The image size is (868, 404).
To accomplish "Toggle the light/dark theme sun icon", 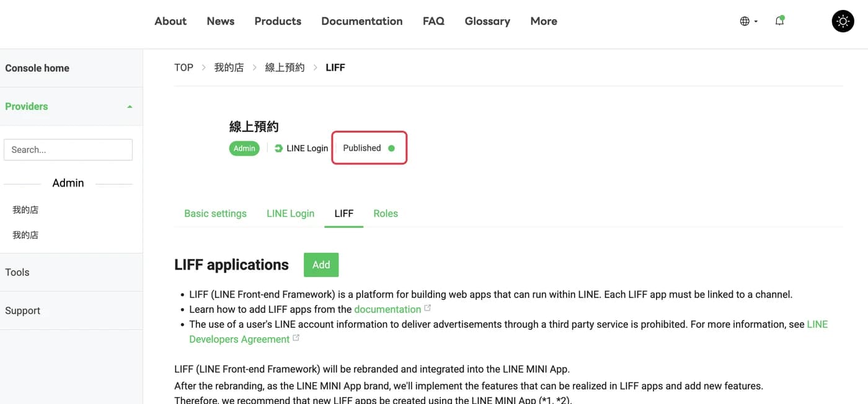I will pos(843,21).
